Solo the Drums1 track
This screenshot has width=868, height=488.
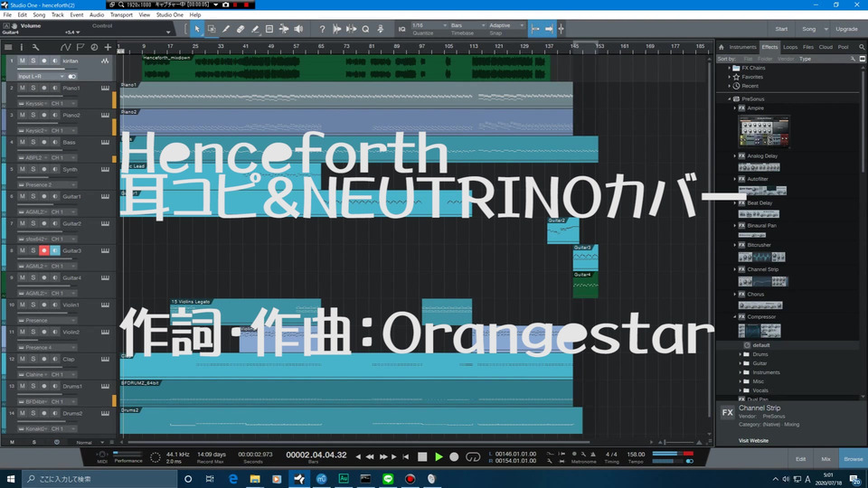(x=33, y=386)
